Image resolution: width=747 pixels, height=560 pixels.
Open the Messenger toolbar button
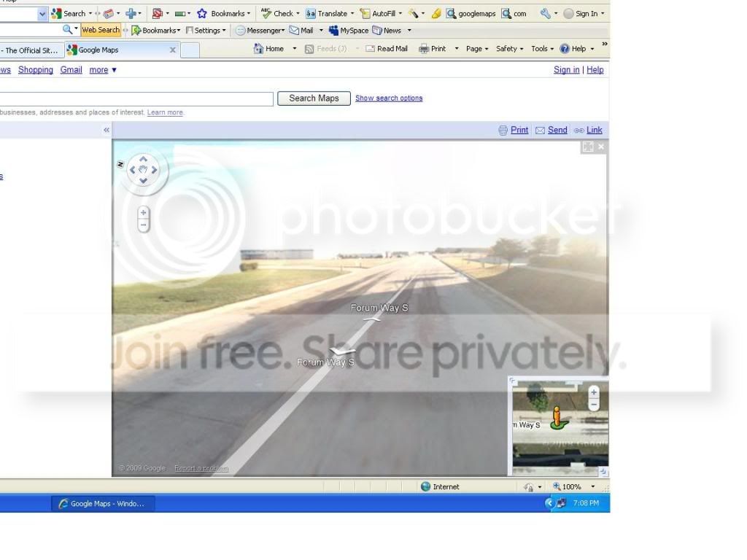click(260, 31)
